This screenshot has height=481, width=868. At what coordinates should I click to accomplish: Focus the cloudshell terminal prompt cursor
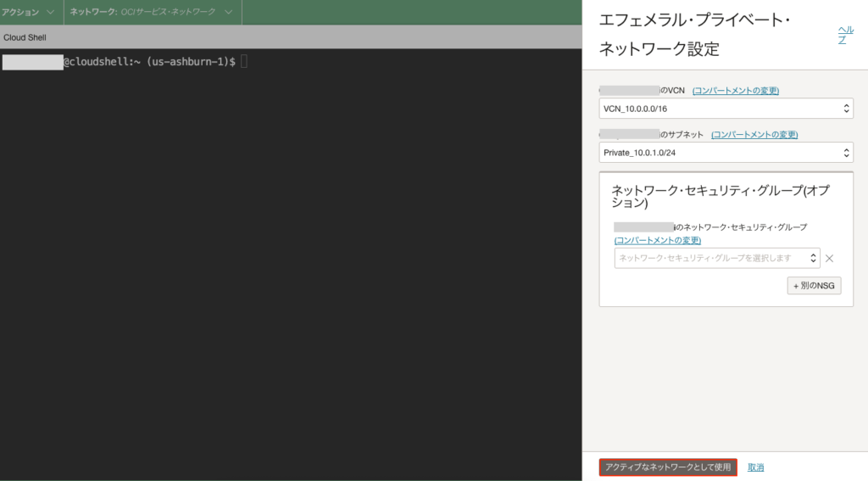coord(244,62)
